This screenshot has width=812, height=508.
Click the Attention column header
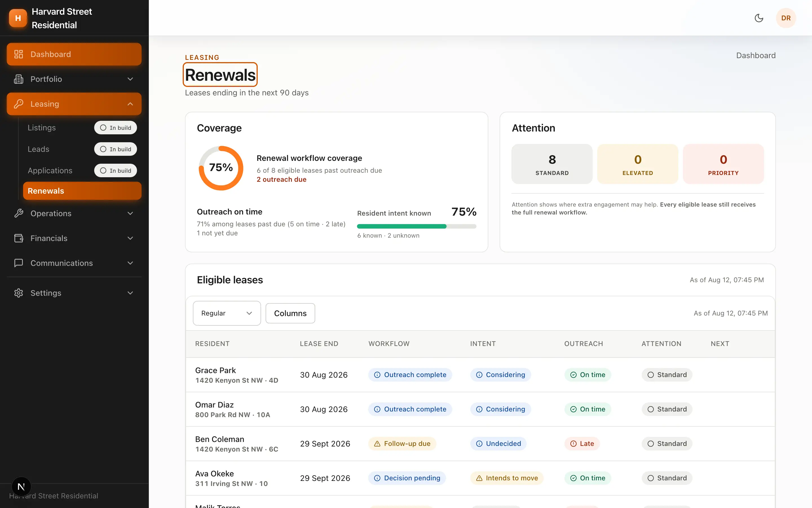(661, 344)
